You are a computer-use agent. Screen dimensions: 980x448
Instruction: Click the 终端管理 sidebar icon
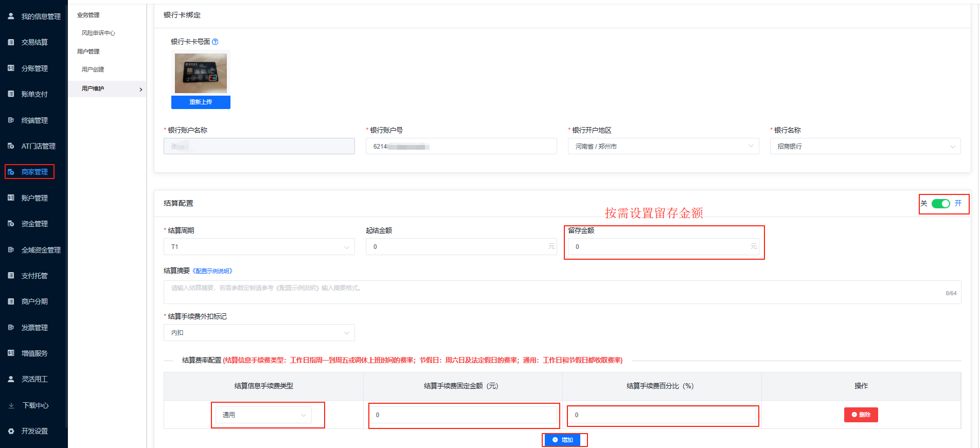coord(11,120)
